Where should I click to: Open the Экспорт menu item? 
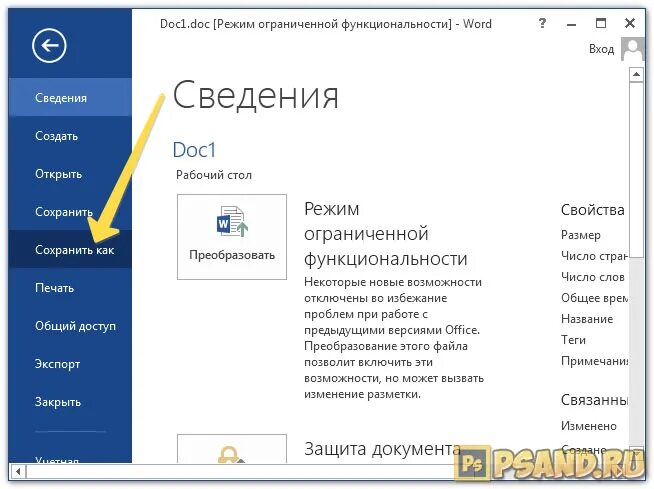click(70, 364)
